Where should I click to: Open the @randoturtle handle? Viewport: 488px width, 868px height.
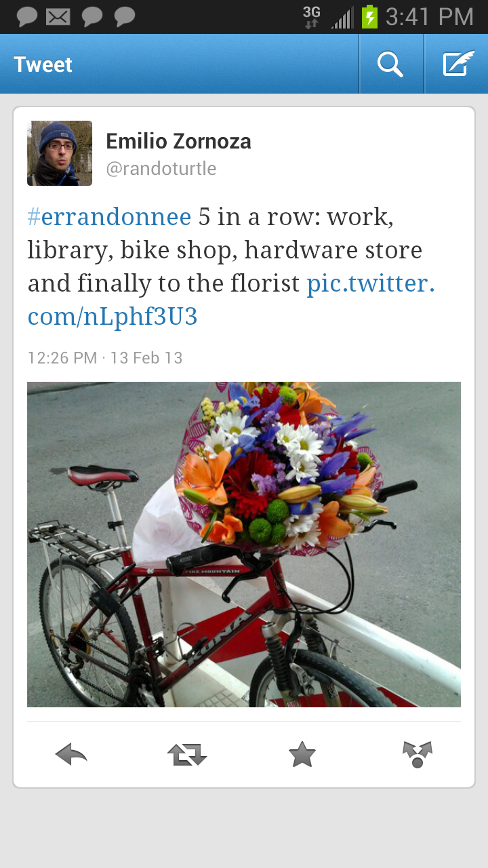pyautogui.click(x=161, y=168)
